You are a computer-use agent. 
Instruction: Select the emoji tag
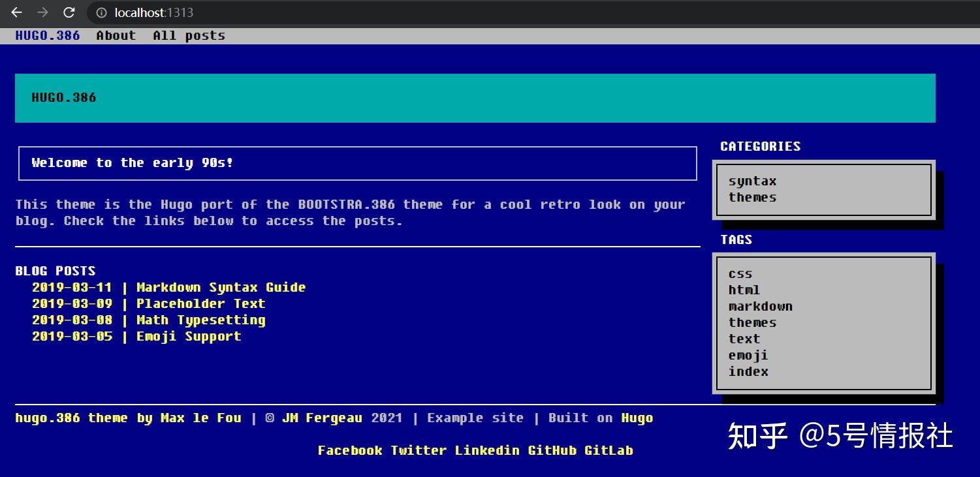(748, 356)
